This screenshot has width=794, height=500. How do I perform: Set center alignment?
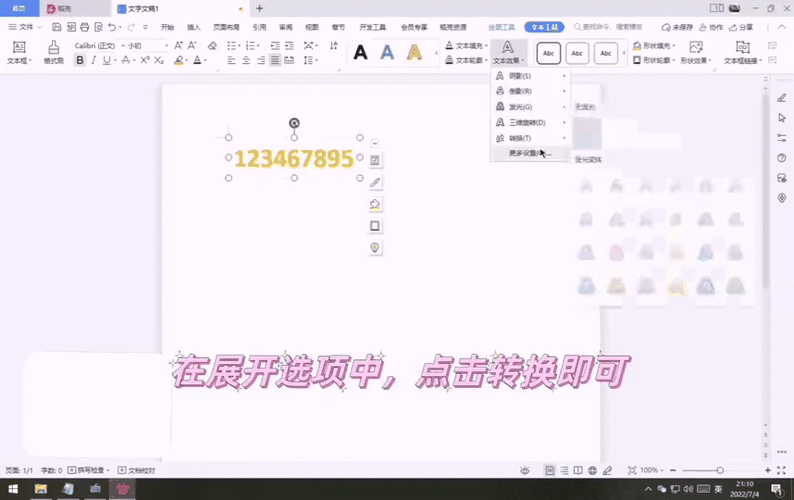[246, 60]
